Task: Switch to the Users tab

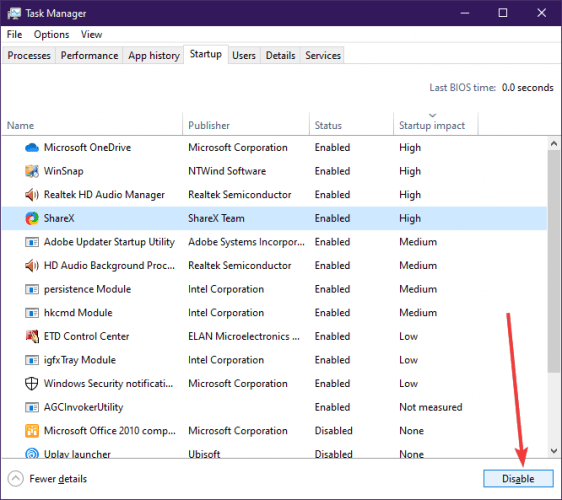Action: pyautogui.click(x=244, y=55)
